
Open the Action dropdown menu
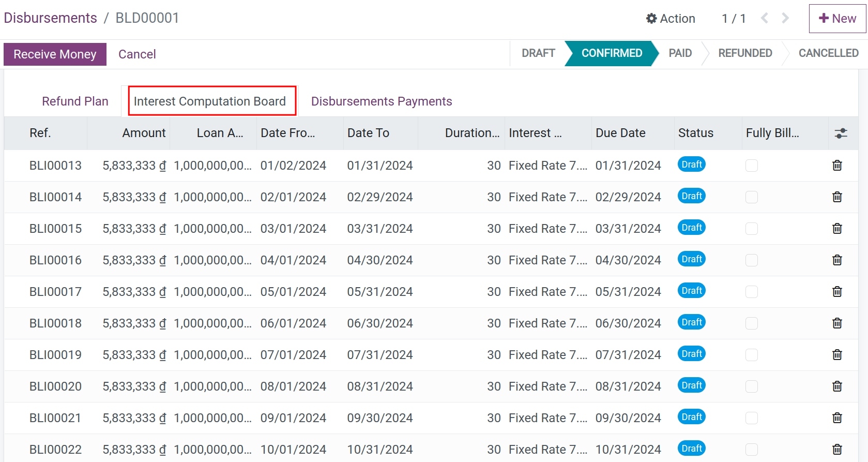pyautogui.click(x=671, y=19)
